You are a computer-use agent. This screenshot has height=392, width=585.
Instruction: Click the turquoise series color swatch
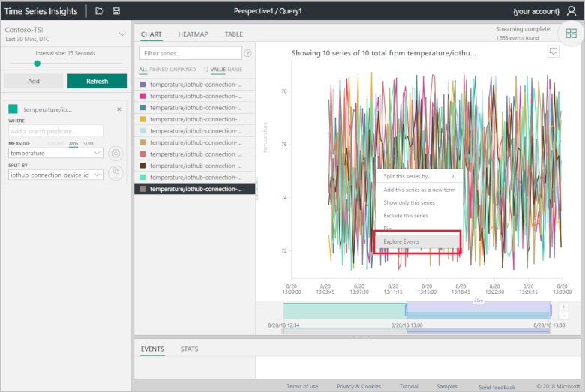pos(142,177)
